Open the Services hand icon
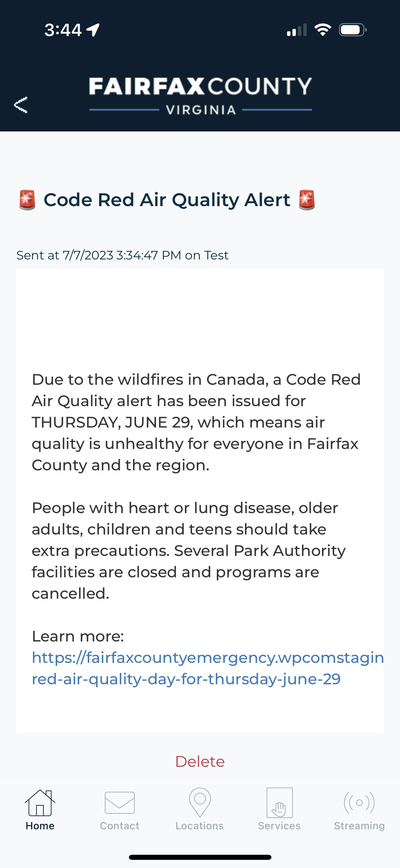This screenshot has width=400, height=868. (x=280, y=802)
